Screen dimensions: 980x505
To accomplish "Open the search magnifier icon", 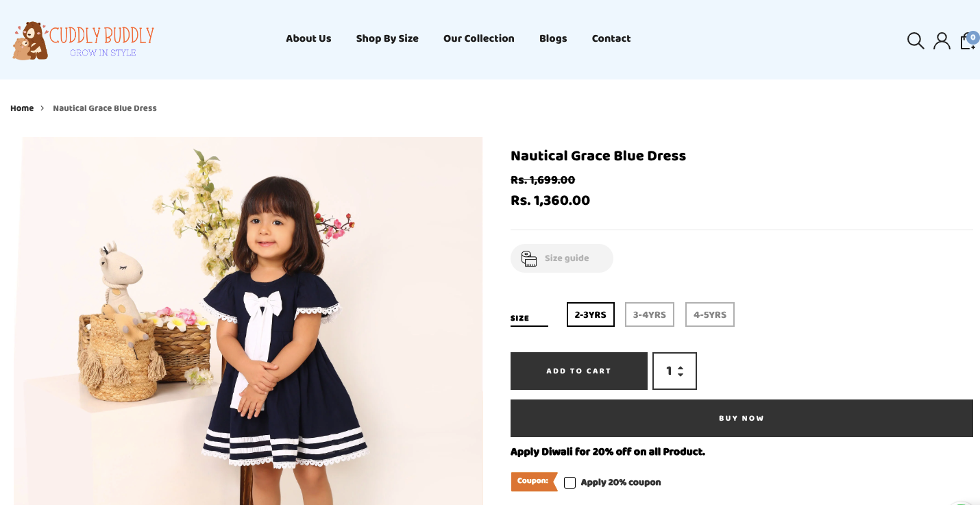I will point(916,40).
